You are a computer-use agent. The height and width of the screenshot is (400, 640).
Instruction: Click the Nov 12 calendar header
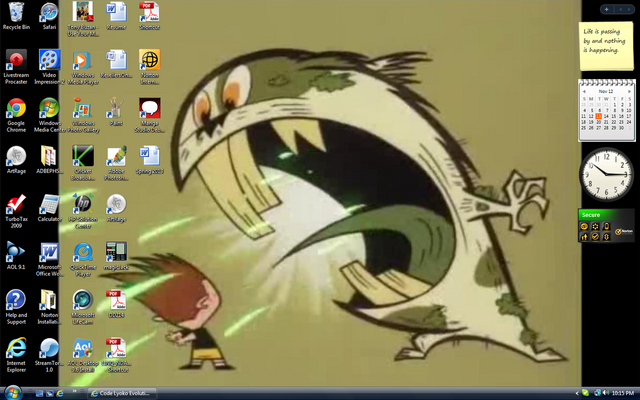(x=606, y=91)
